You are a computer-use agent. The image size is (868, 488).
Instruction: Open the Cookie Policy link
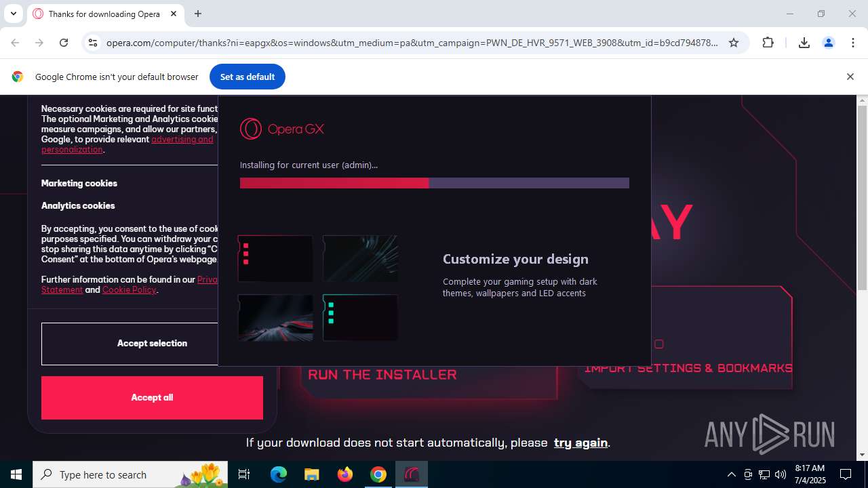coord(129,289)
